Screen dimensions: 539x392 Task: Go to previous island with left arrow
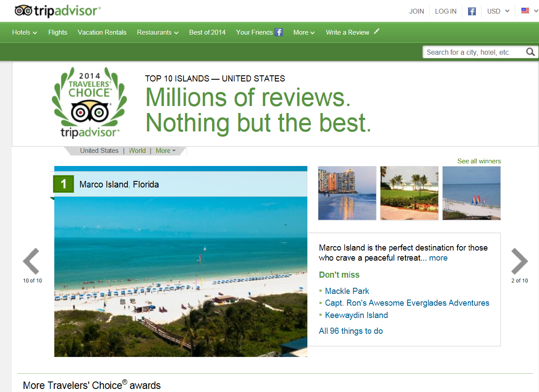click(x=32, y=261)
